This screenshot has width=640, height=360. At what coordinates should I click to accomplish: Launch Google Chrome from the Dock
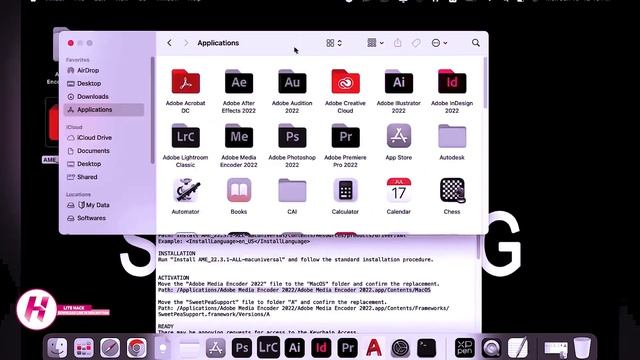(136, 348)
